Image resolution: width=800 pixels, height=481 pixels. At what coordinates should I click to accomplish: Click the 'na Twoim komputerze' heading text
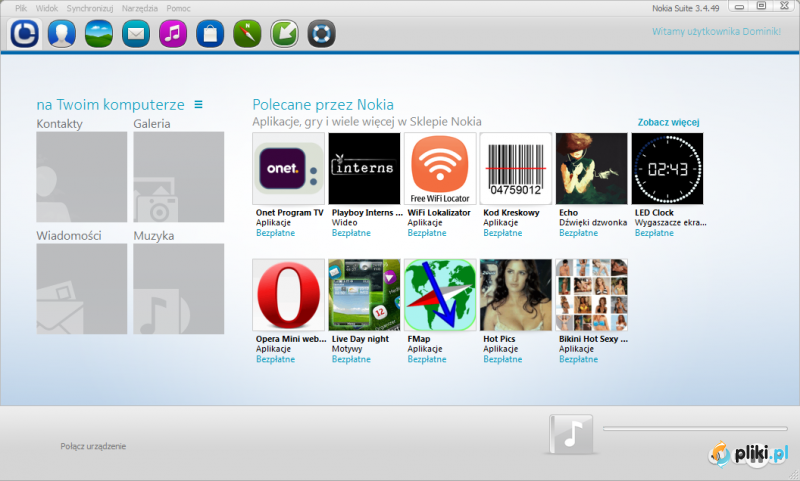click(x=111, y=105)
